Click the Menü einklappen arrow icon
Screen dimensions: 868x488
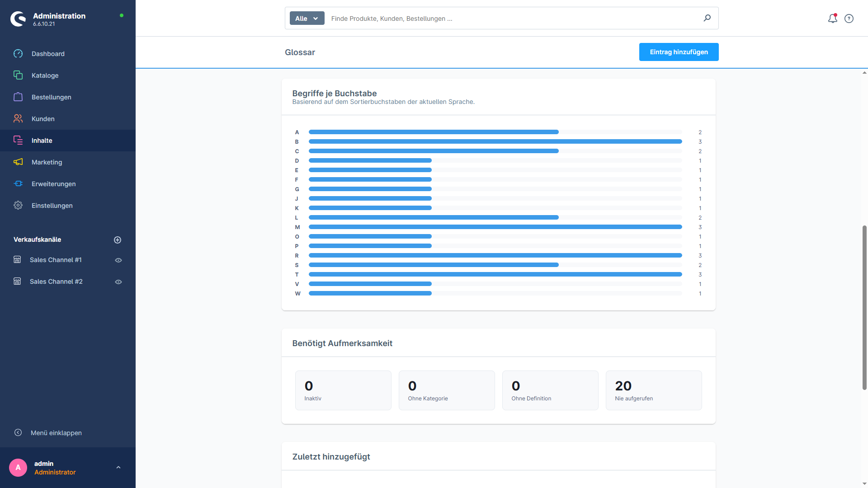coord(18,433)
